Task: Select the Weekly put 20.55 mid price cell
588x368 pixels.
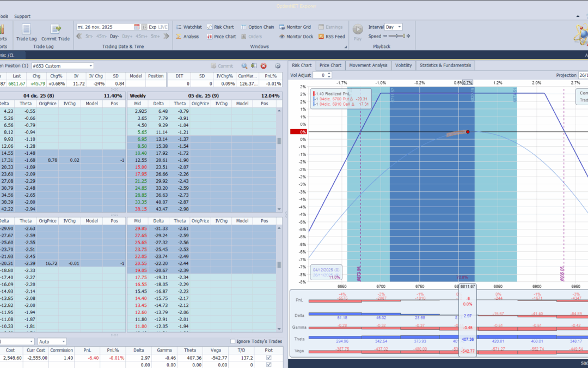Action: point(138,264)
